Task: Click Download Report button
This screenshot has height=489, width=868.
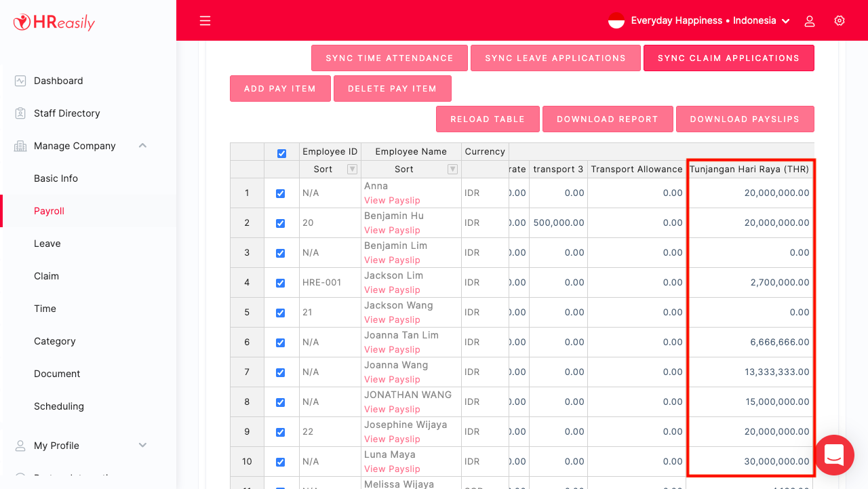Action: coord(608,119)
